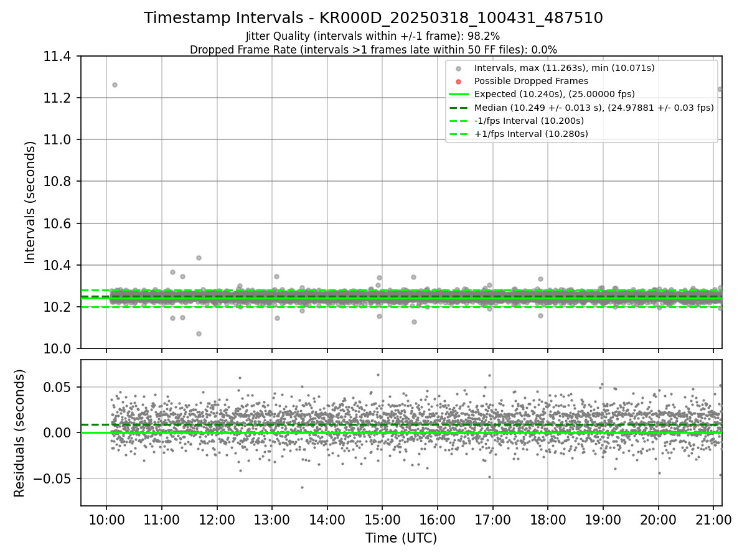The height and width of the screenshot is (560, 747).
Task: Click legend entry '-1/fps Interval (10.200s)'
Action: point(529,121)
